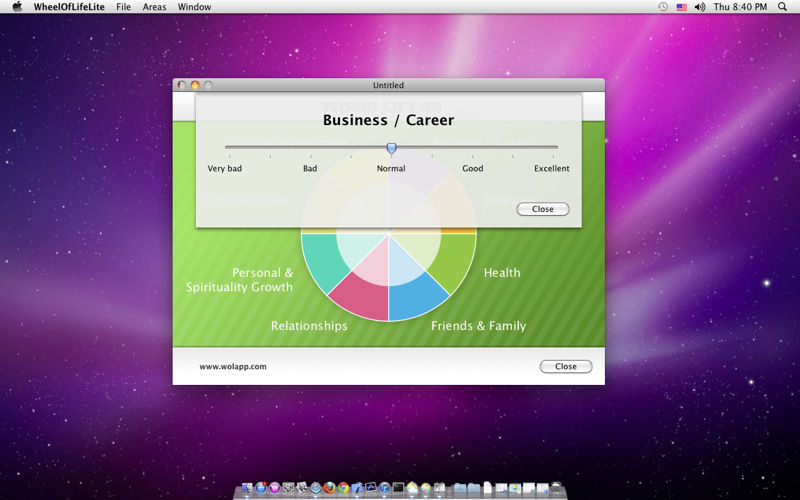
Task: Click the 'Relationships' wheel label
Action: tap(309, 326)
